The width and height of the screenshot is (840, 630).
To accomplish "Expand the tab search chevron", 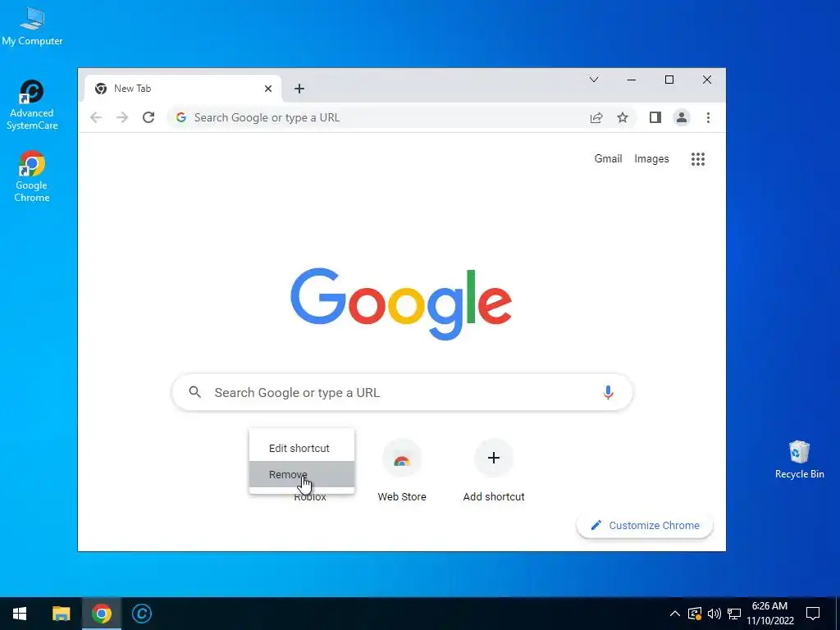I will click(x=594, y=80).
